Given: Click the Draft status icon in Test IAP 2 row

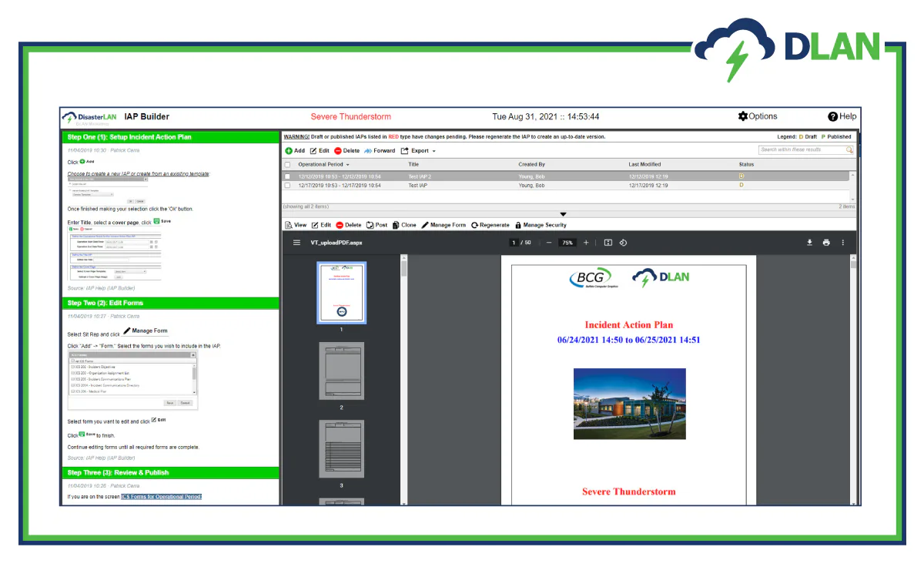Looking at the screenshot, I should 742,176.
